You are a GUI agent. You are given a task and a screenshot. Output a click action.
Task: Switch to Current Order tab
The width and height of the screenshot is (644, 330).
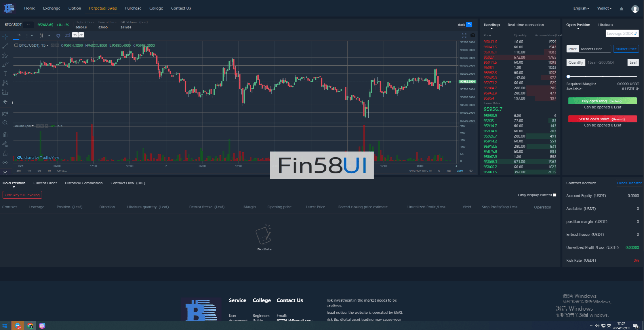(45, 183)
